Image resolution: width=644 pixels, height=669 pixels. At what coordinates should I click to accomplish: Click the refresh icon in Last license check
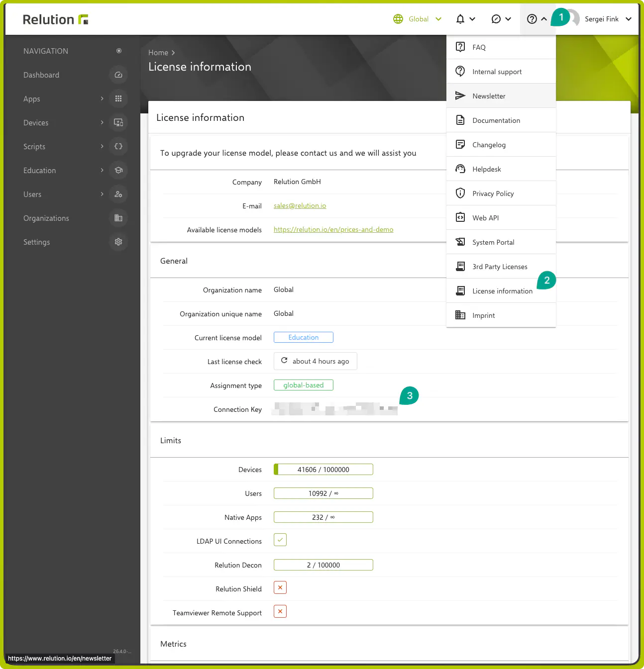click(x=284, y=361)
